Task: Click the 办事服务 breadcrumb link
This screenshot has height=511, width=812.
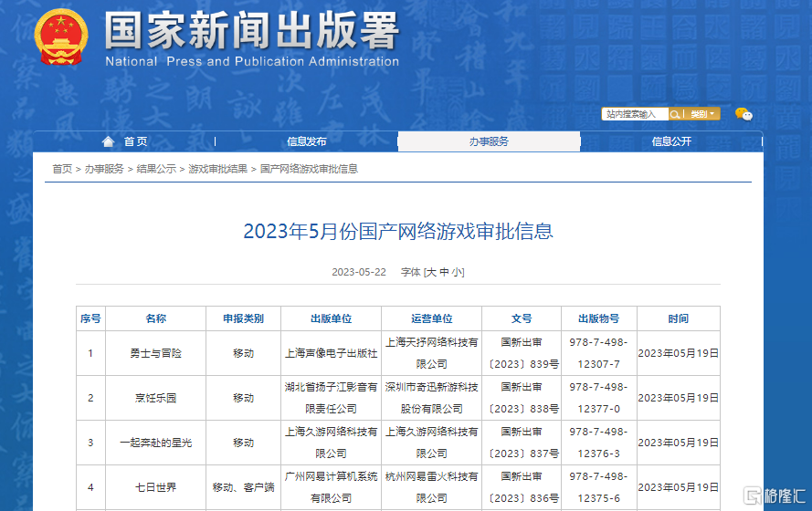Action: click(x=104, y=169)
